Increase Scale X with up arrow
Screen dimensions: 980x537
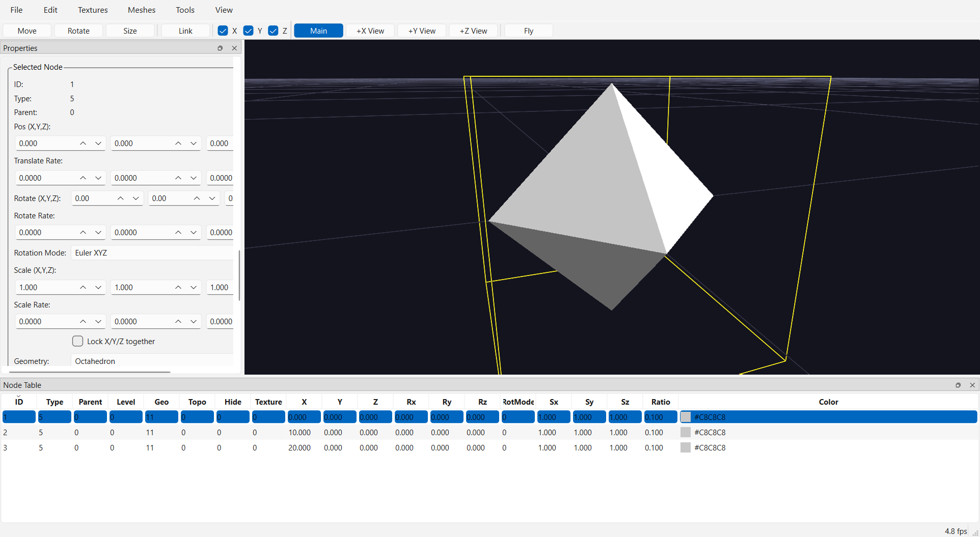83,287
